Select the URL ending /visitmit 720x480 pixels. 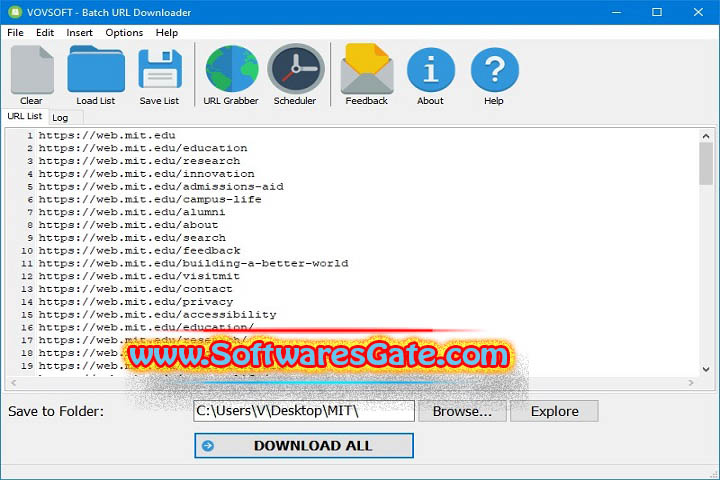pyautogui.click(x=139, y=277)
